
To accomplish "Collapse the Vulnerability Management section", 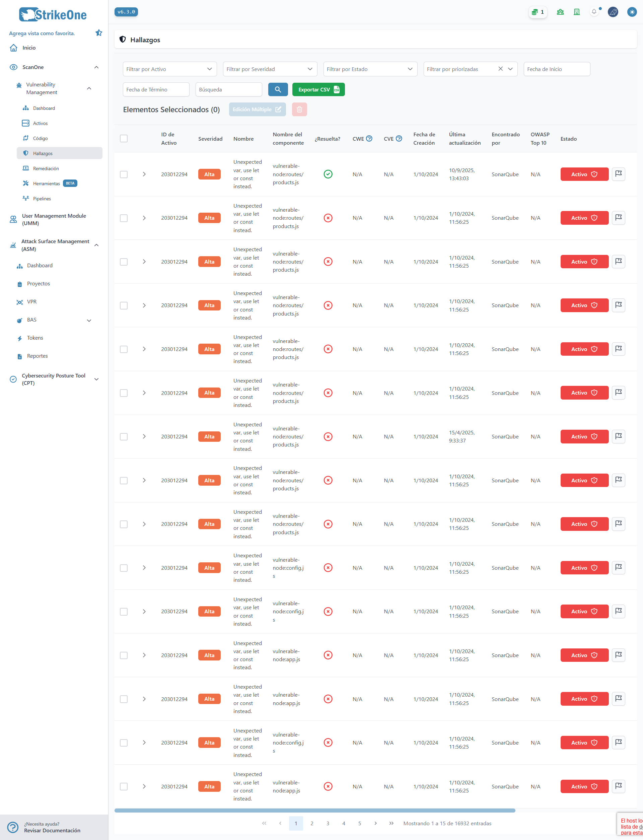I will 89,88.
